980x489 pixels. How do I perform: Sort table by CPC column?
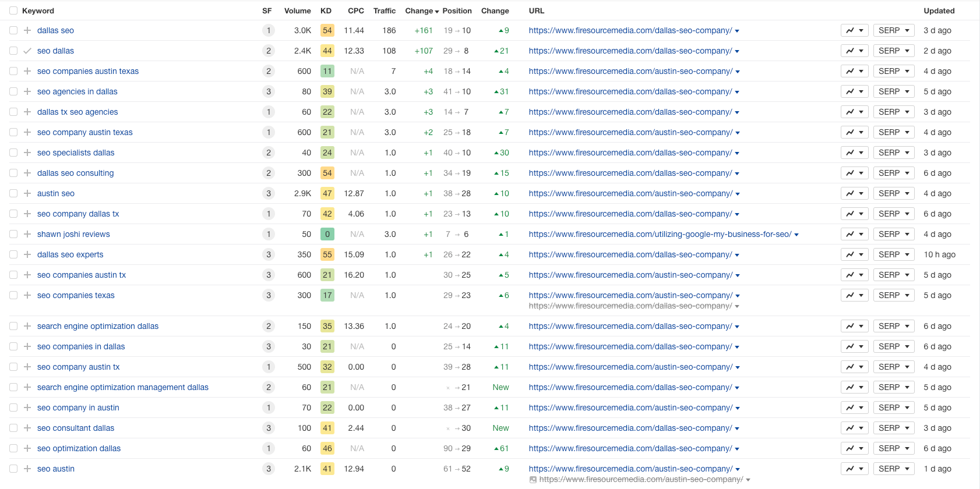pyautogui.click(x=356, y=10)
